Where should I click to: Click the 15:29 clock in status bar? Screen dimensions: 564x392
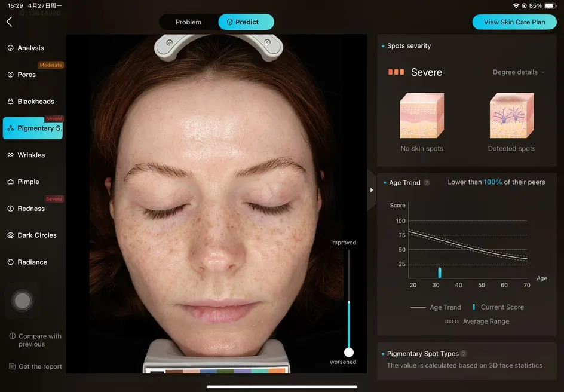[15, 6]
